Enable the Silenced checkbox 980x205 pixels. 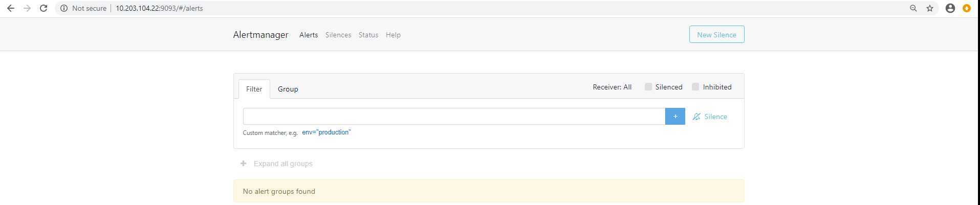[x=648, y=87]
